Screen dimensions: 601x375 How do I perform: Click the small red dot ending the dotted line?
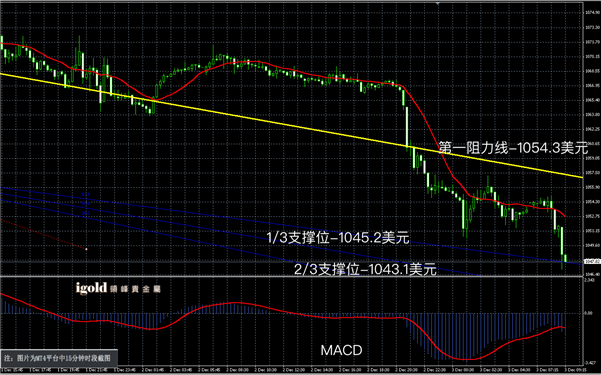pyautogui.click(x=86, y=249)
